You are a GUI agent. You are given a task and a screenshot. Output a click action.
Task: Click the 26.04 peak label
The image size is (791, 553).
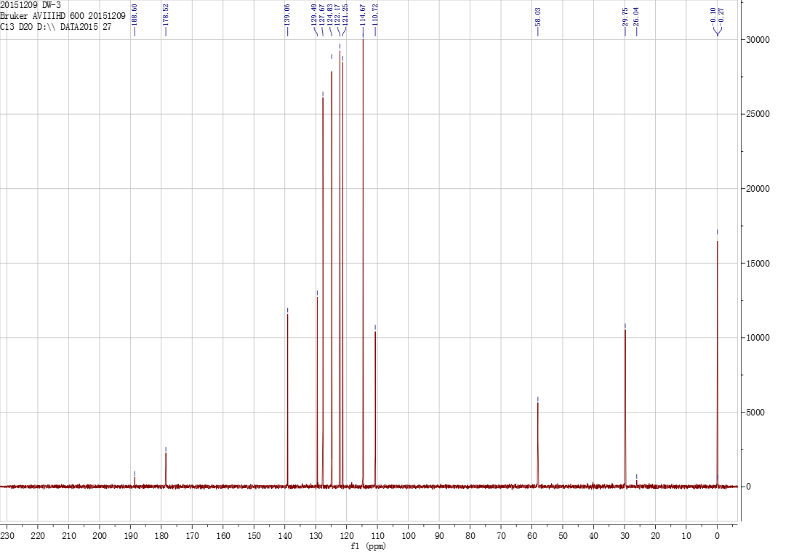coord(637,17)
